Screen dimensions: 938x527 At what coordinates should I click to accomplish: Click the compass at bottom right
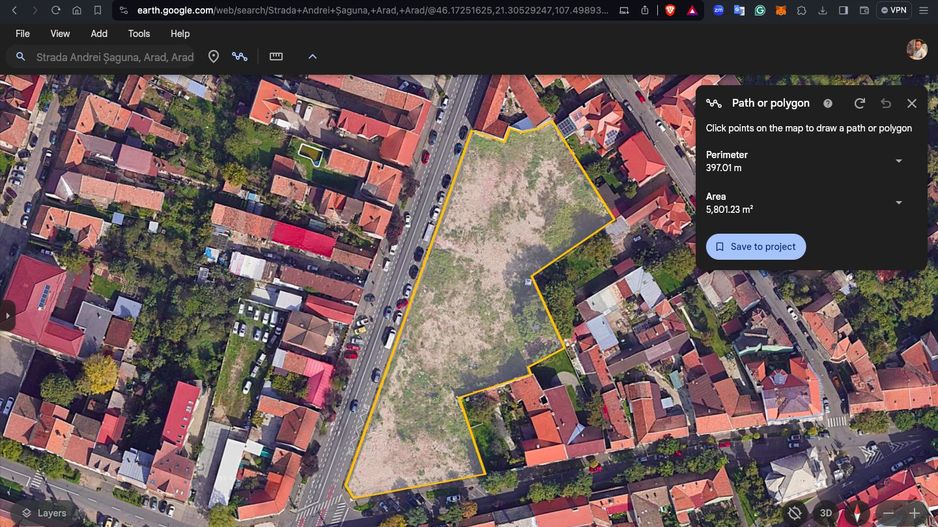click(x=857, y=513)
